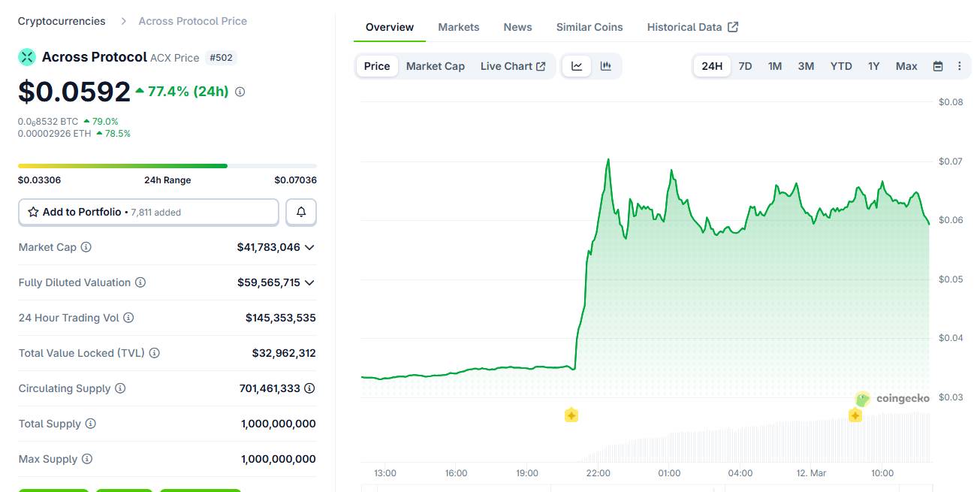980x492 pixels.
Task: Click the yellow gift marker below the chart
Action: click(571, 414)
